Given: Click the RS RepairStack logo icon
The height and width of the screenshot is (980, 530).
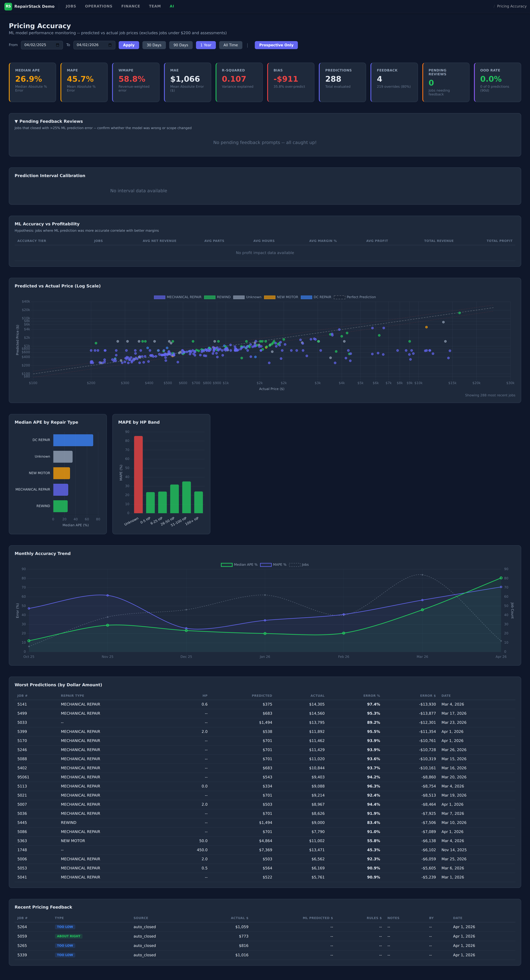Looking at the screenshot, I should (8, 6).
